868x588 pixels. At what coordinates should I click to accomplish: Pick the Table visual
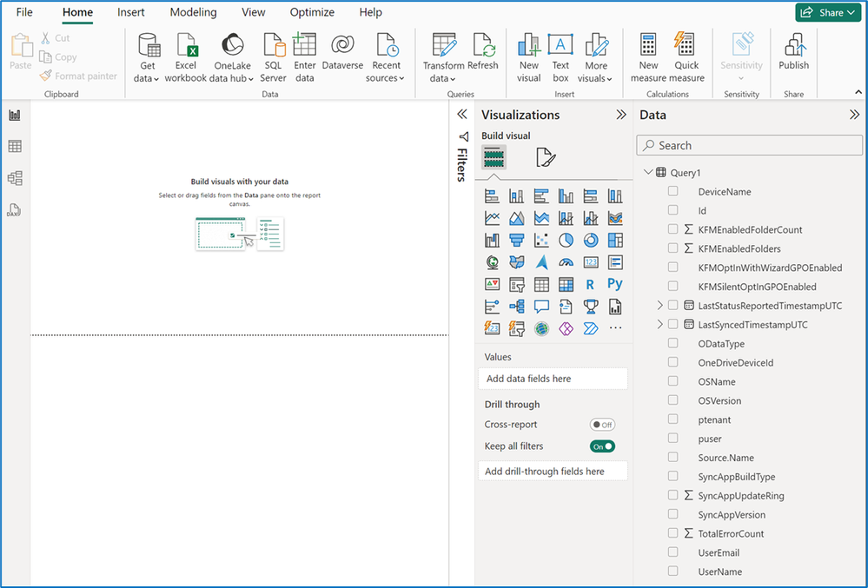click(541, 284)
